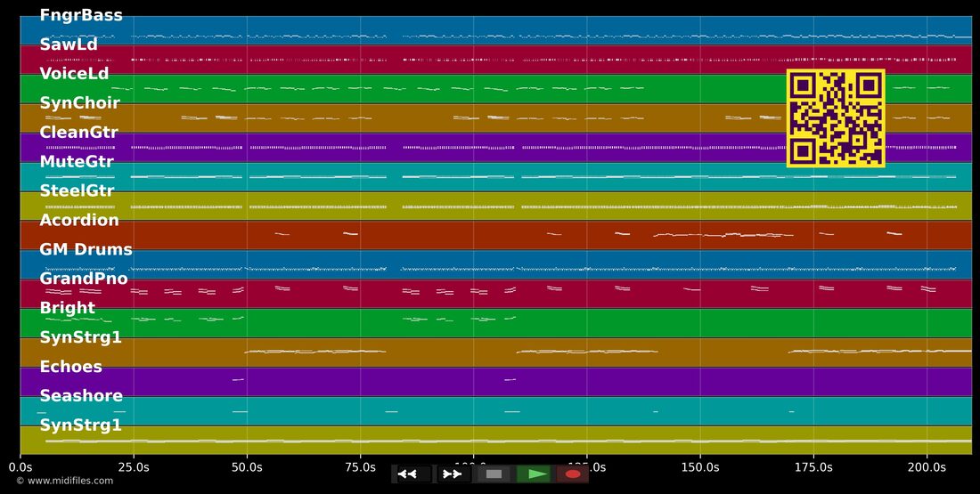Image resolution: width=980 pixels, height=494 pixels.
Task: Select the Seashore track label
Action: click(x=81, y=396)
